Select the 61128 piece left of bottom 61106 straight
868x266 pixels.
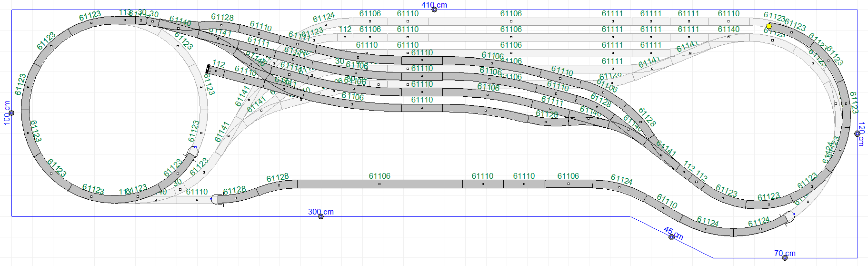[x=276, y=186]
